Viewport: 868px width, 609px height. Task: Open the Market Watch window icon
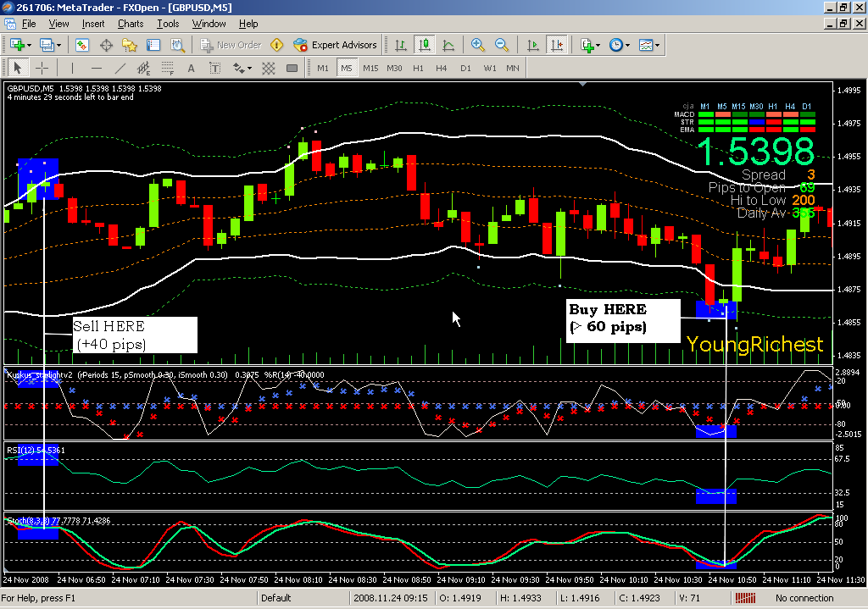click(x=83, y=45)
